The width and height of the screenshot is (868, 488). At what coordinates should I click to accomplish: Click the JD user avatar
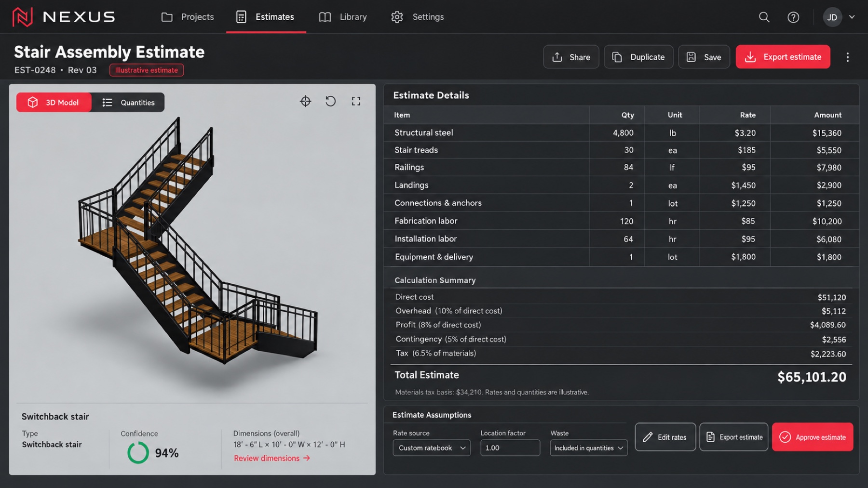(832, 17)
